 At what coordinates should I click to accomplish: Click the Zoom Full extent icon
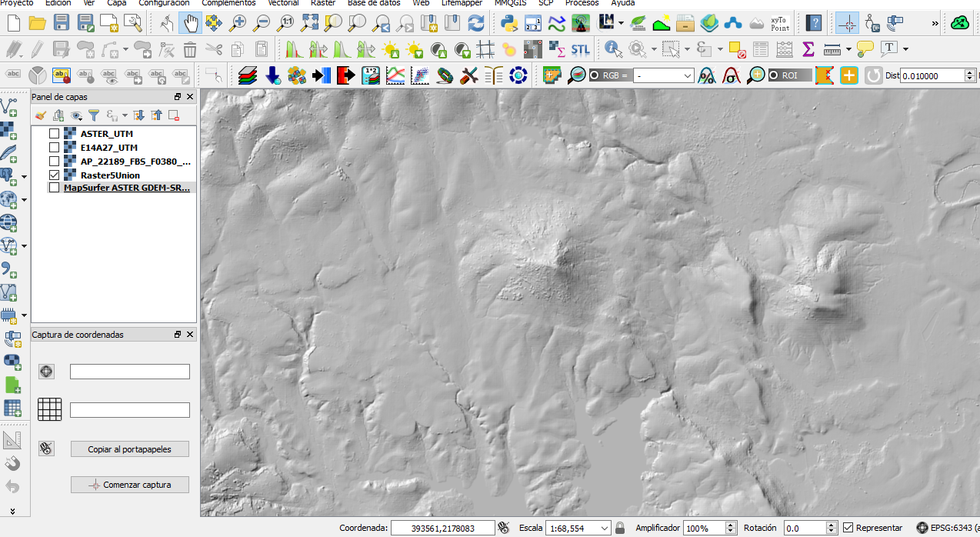pyautogui.click(x=309, y=23)
